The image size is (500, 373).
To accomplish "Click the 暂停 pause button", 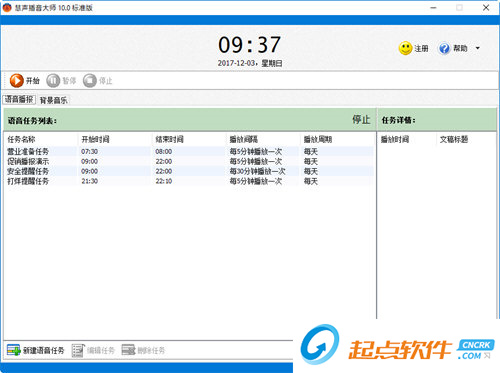I will 61,81.
